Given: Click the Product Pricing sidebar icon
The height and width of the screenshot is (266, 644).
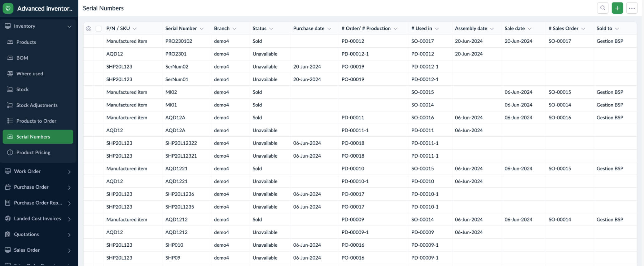Looking at the screenshot, I should 10,152.
